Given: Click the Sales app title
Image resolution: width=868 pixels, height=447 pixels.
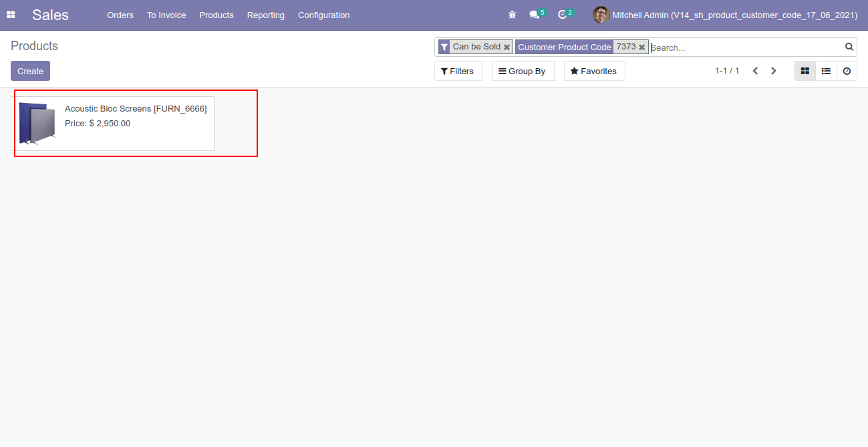Looking at the screenshot, I should coord(50,15).
